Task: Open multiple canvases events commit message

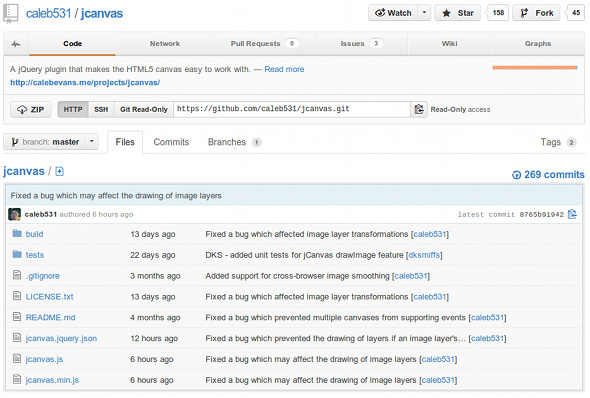Action: pos(336,318)
